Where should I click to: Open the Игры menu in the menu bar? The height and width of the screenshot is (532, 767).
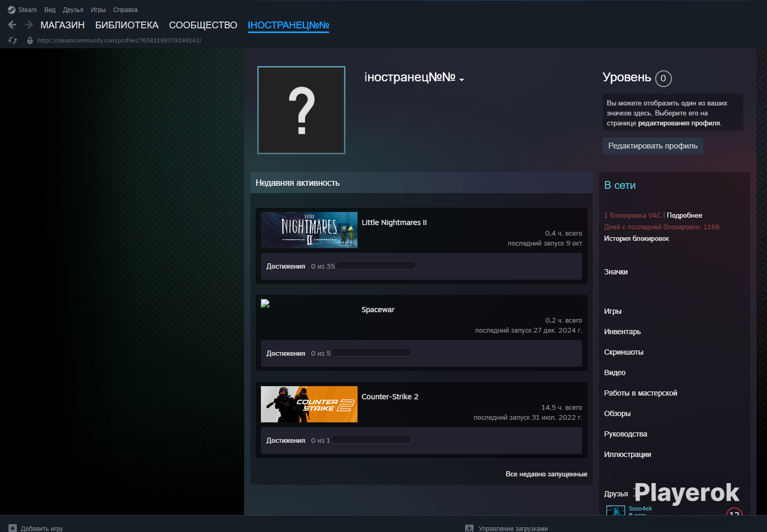(98, 10)
